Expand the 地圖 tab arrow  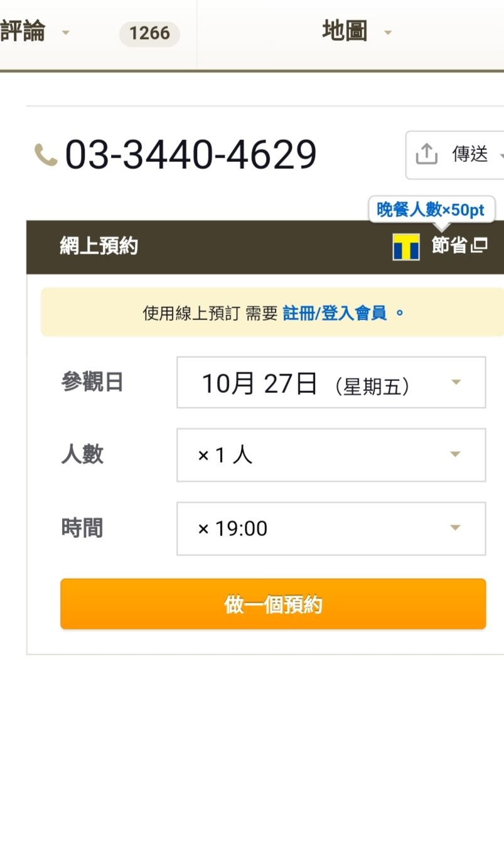coord(388,33)
